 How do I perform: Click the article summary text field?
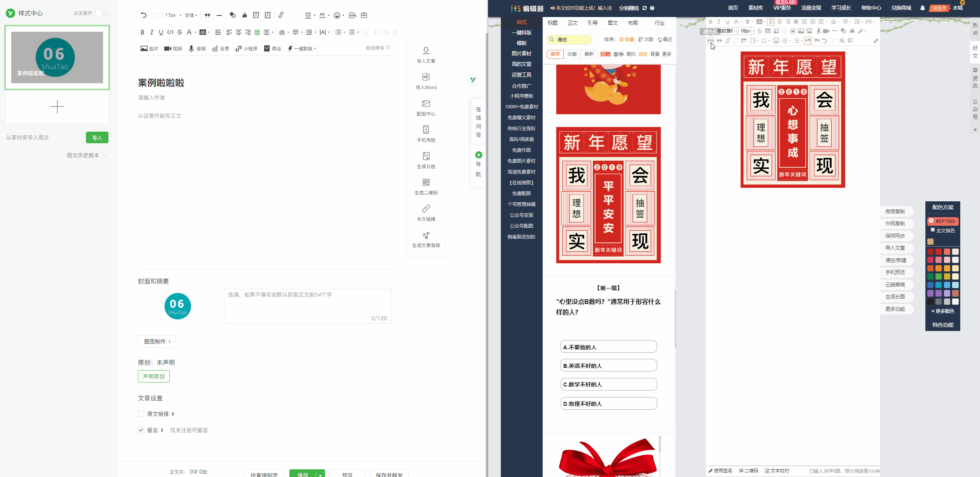click(307, 306)
